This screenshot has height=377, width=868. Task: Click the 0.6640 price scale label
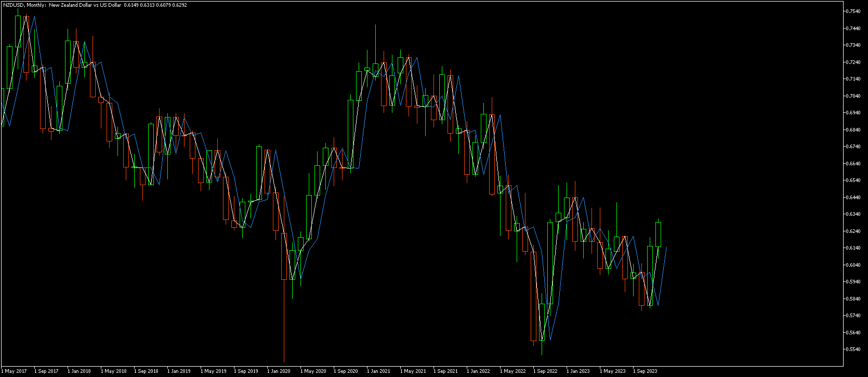(x=853, y=164)
